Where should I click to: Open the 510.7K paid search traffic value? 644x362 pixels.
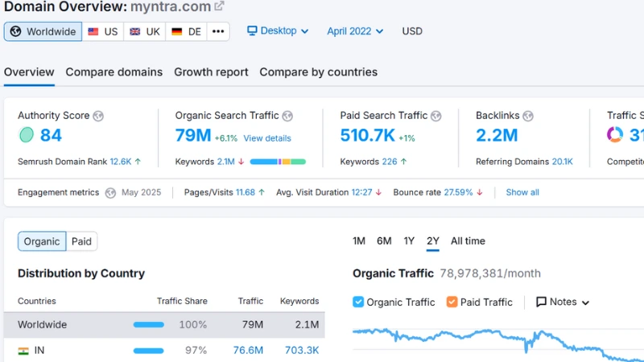(368, 135)
